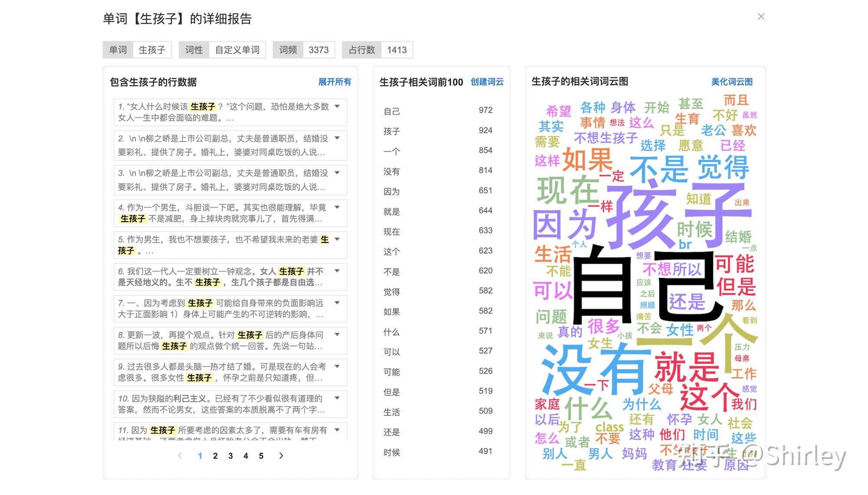The width and height of the screenshot is (868, 495).
Task: Select related word 生活 in list
Action: (x=391, y=412)
